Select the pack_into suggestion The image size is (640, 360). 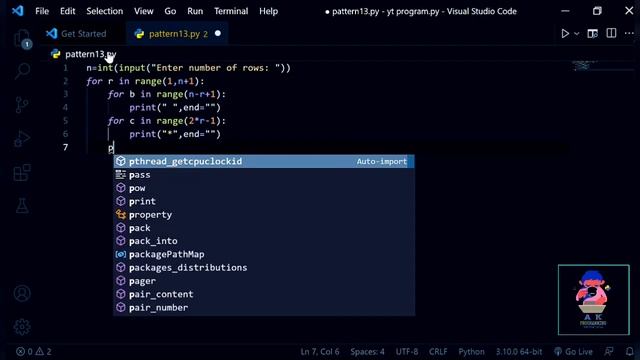click(264, 241)
